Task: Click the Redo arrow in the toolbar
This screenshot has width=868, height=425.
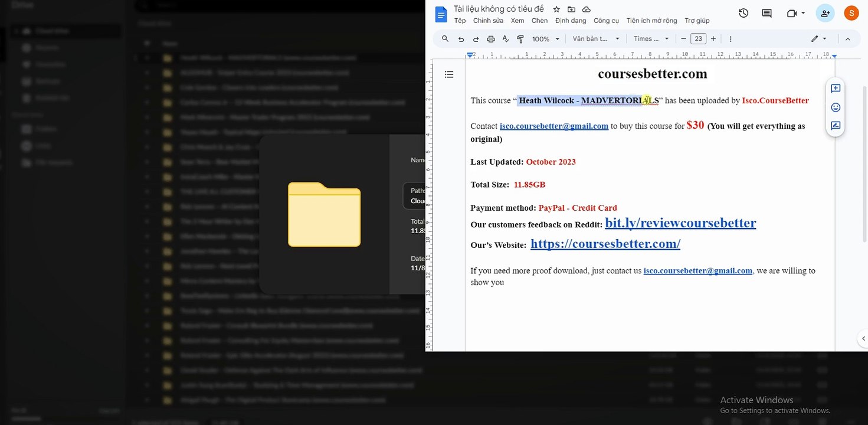Action: 476,39
